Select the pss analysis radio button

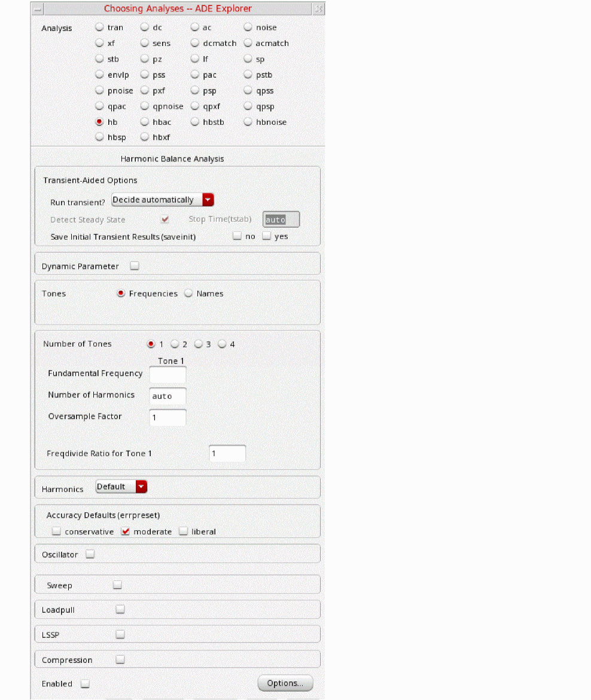(x=144, y=75)
